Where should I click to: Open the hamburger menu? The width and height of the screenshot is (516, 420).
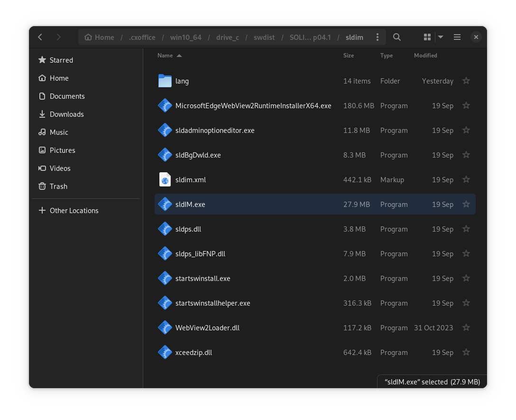point(457,37)
